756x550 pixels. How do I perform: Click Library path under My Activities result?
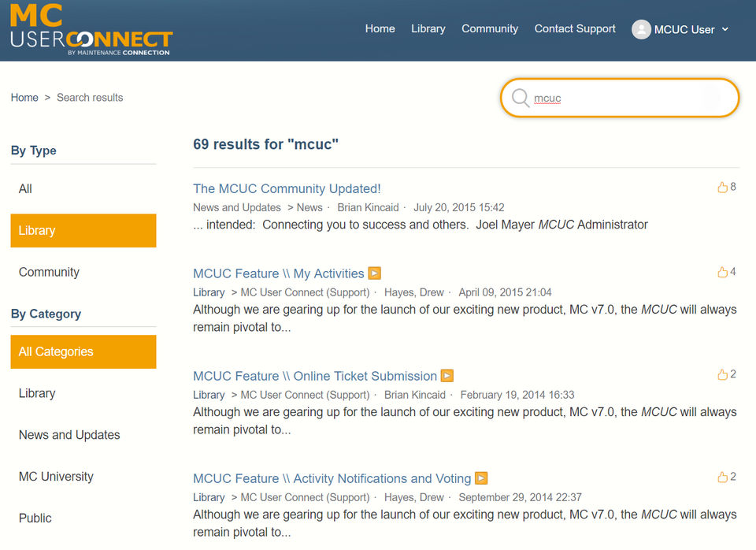(209, 292)
